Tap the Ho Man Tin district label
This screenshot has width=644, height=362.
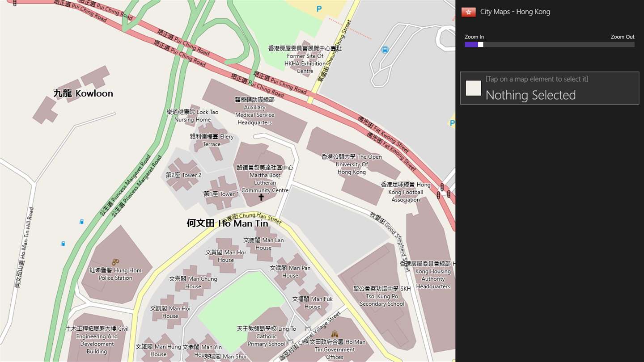227,223
